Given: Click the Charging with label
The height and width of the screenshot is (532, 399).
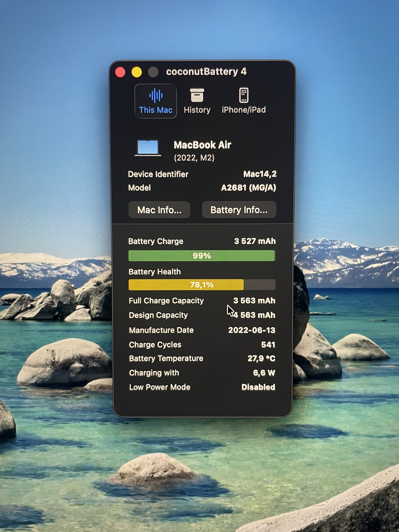Looking at the screenshot, I should (x=154, y=373).
